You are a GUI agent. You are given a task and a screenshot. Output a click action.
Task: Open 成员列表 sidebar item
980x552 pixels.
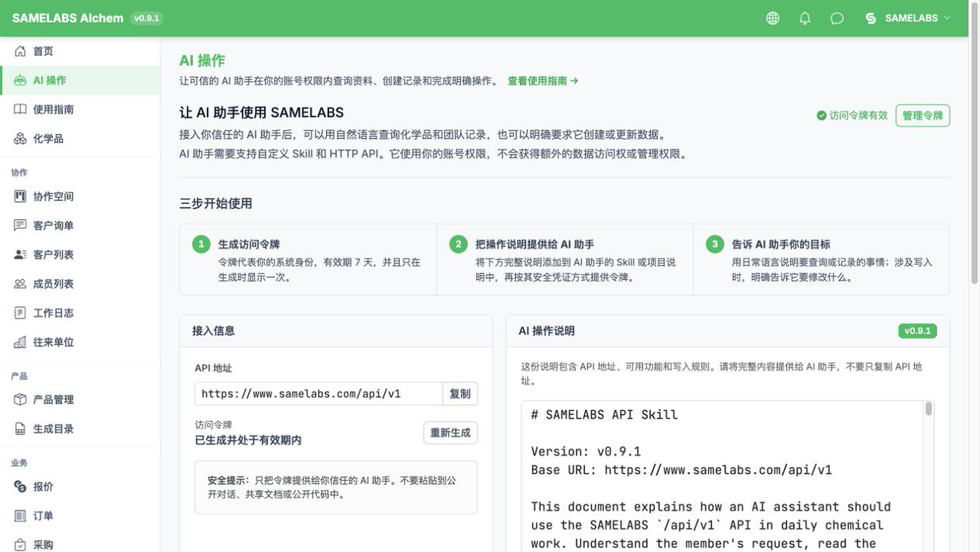click(80, 284)
